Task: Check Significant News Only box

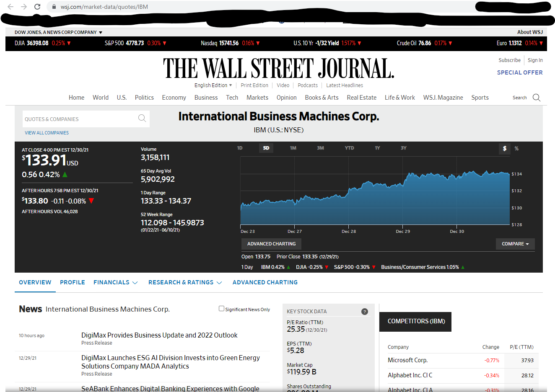Action: click(221, 309)
